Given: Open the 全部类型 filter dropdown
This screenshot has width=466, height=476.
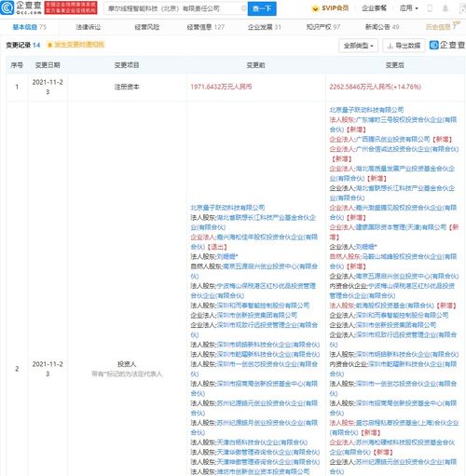Looking at the screenshot, I should 358,46.
